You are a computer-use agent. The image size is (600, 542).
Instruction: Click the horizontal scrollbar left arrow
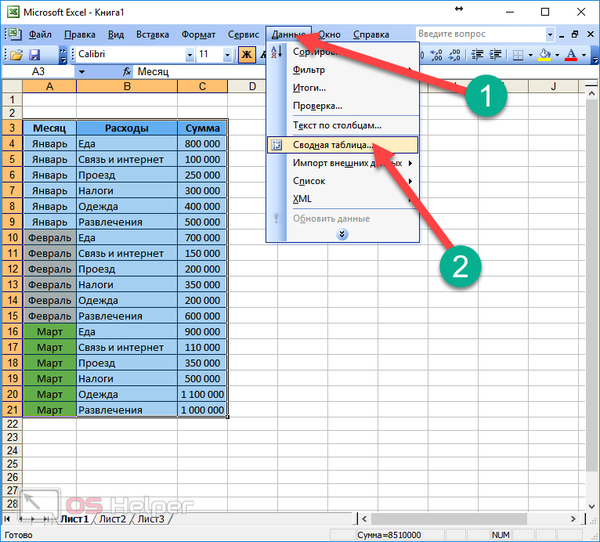coord(364,519)
